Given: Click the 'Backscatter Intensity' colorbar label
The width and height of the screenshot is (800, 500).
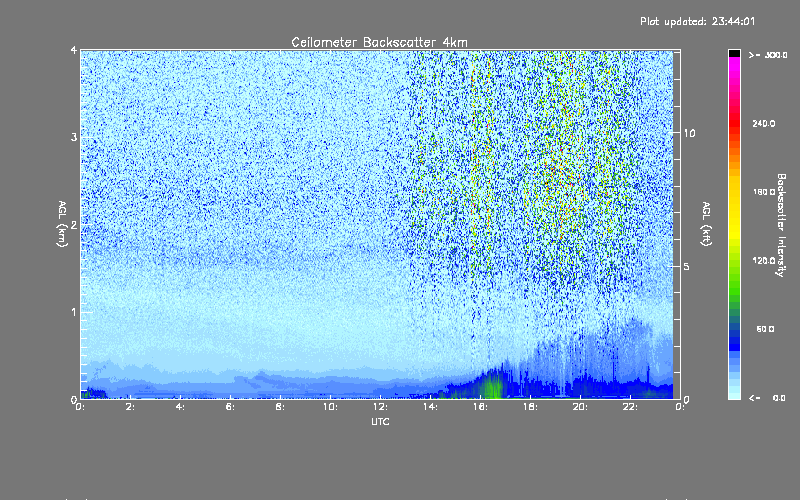Looking at the screenshot, I should pos(781,225).
